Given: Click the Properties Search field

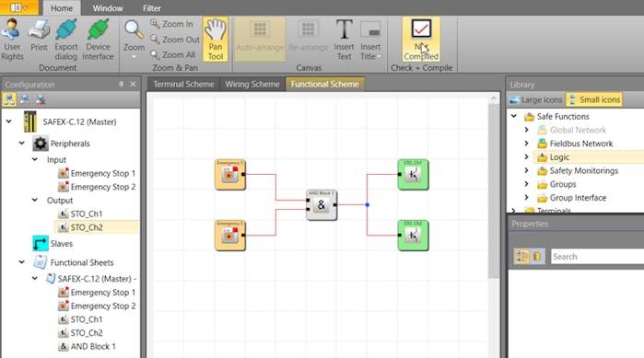Looking at the screenshot, I should (x=597, y=257).
